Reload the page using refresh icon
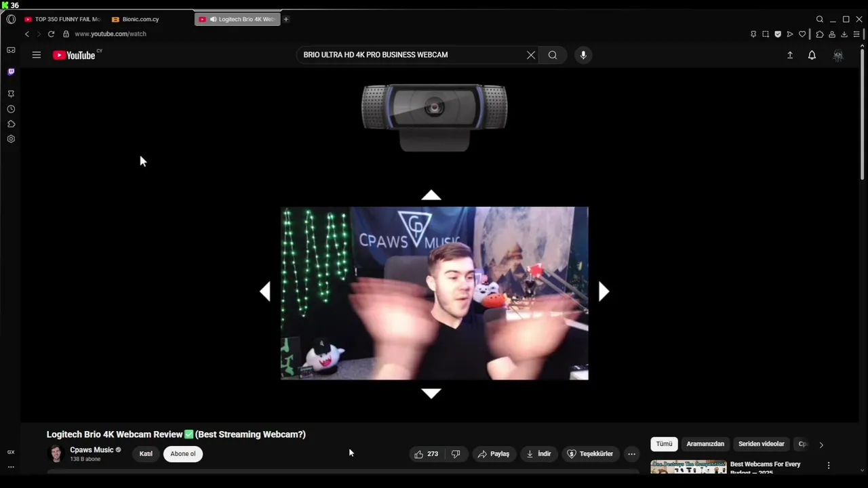This screenshot has width=868, height=488. pyautogui.click(x=51, y=34)
